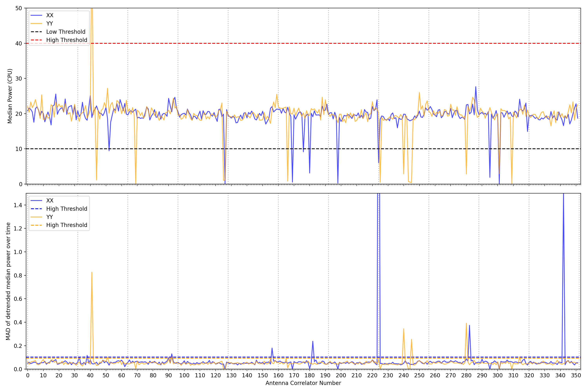
Task: Click the orange YY peak near 0.8 MAD
Action: [x=92, y=273]
